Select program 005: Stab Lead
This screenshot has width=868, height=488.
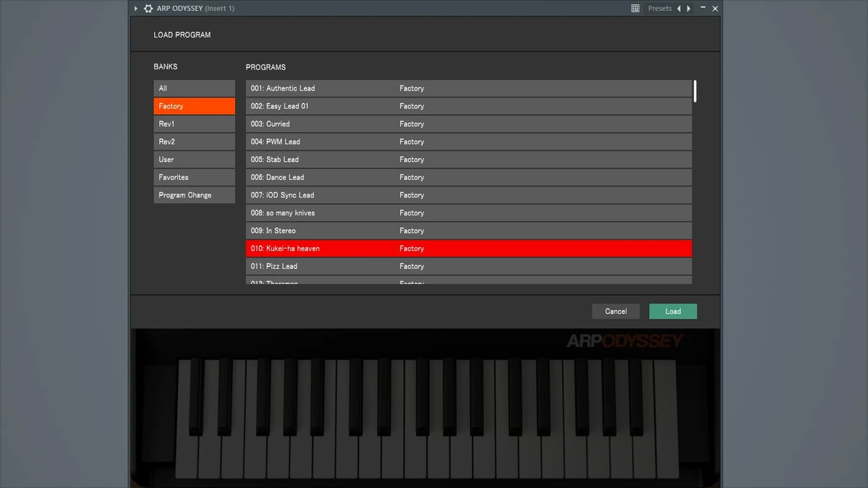[469, 160]
